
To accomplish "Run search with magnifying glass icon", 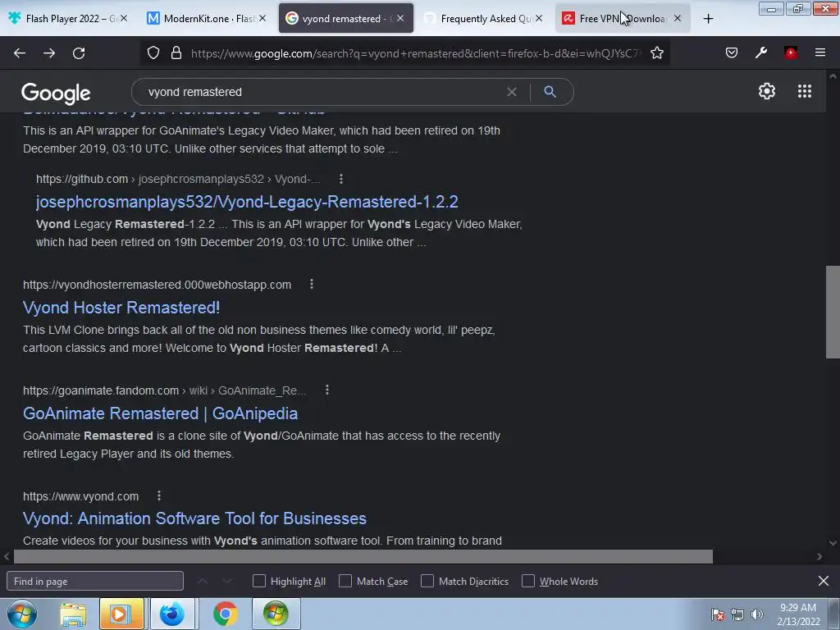I will pos(550,92).
